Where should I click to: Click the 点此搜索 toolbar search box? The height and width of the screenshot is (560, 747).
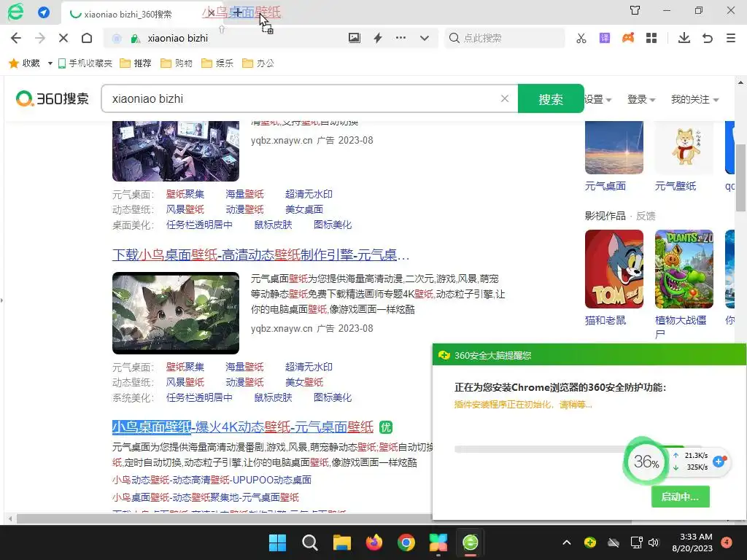click(505, 38)
